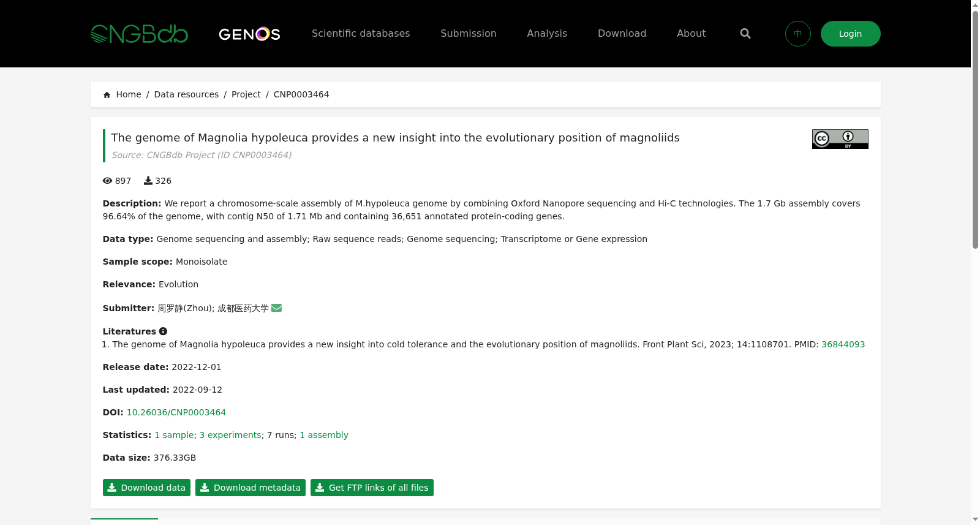Follow the DOI 10.26036/CNP0003464 link
980x525 pixels.
click(176, 412)
